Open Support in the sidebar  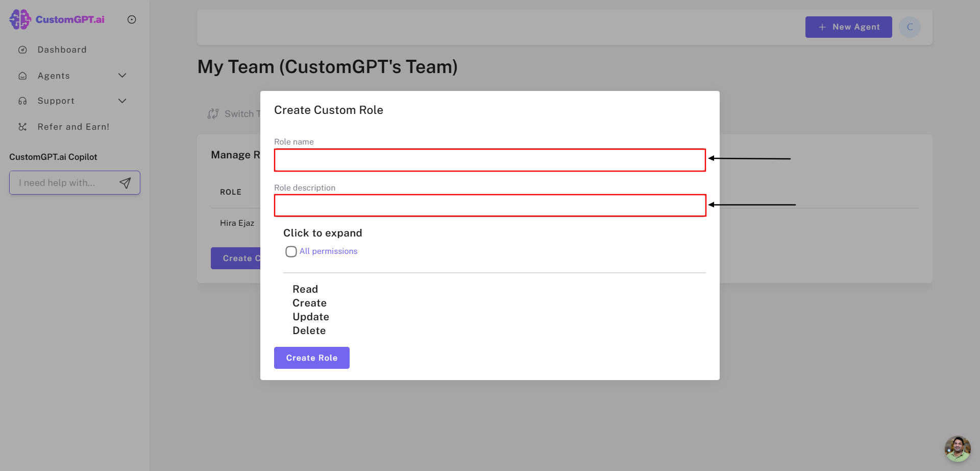(56, 101)
